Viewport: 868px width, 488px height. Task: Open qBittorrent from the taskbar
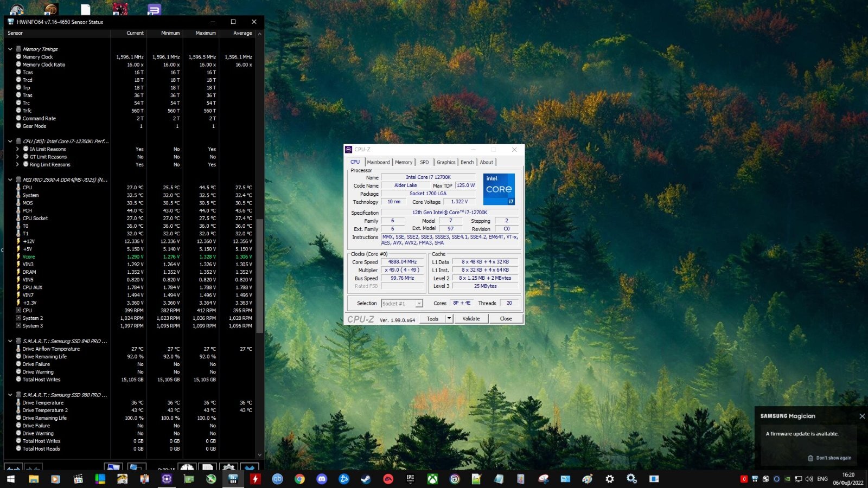277,479
